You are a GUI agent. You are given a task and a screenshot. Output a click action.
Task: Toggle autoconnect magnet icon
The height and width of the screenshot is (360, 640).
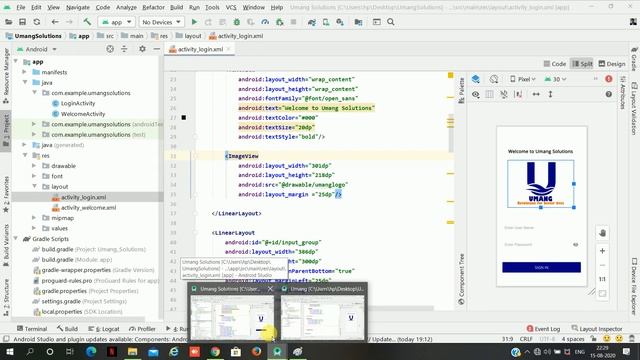tap(504, 94)
